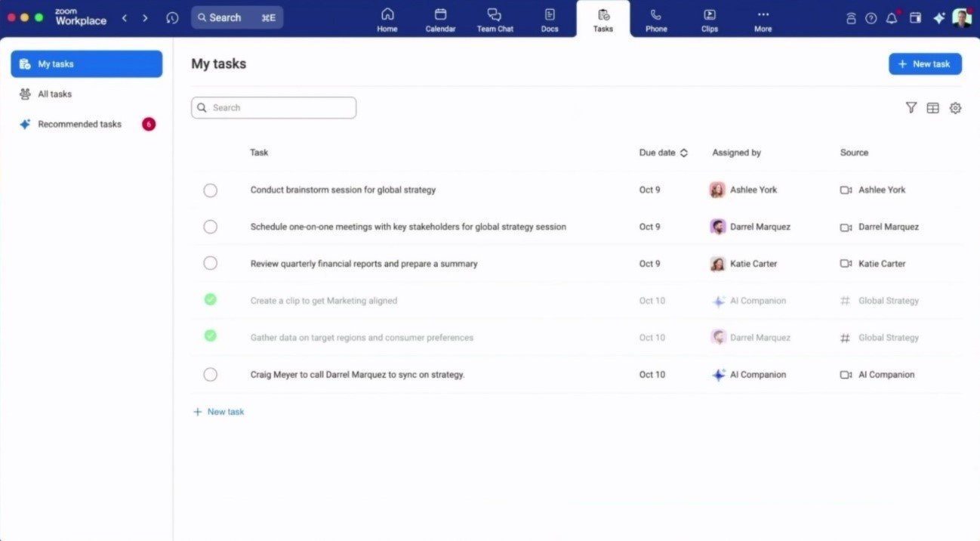Open Schedule one-on-one meetings with key stakeholders task
The width and height of the screenshot is (980, 541).
(408, 227)
